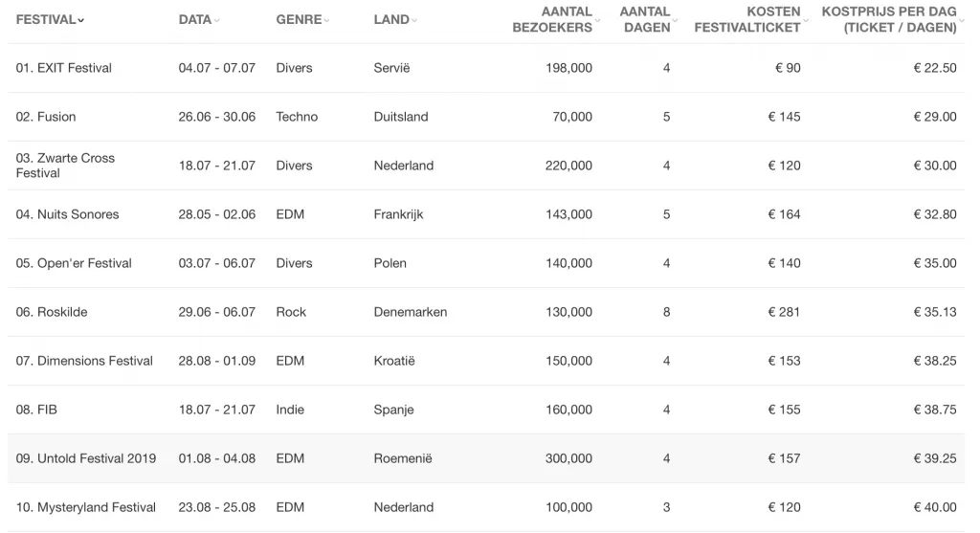
Task: Select the 06. Roskilde row
Action: click(485, 312)
